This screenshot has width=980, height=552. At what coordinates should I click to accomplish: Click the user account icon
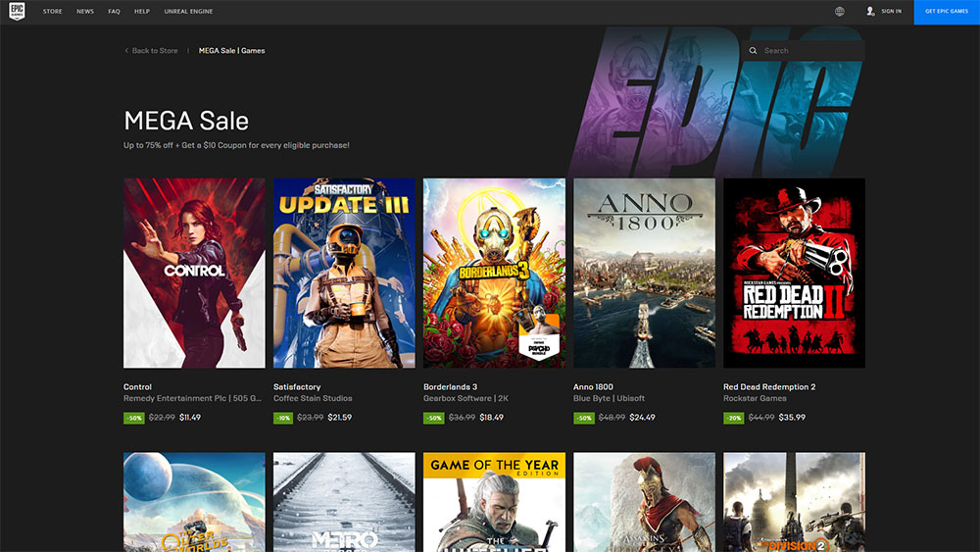click(x=870, y=11)
